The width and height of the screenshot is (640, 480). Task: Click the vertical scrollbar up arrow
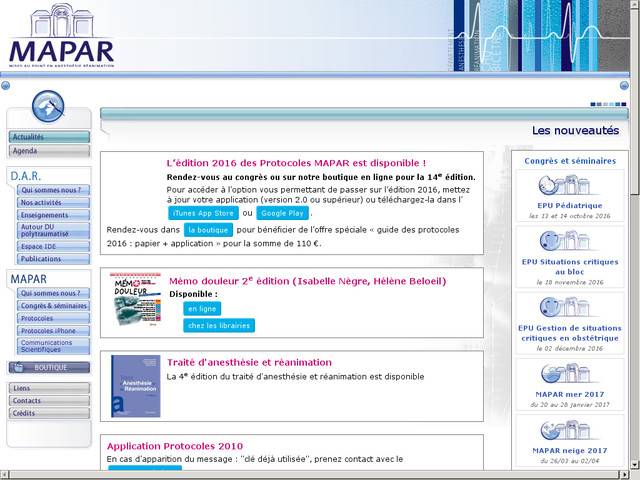(636, 4)
